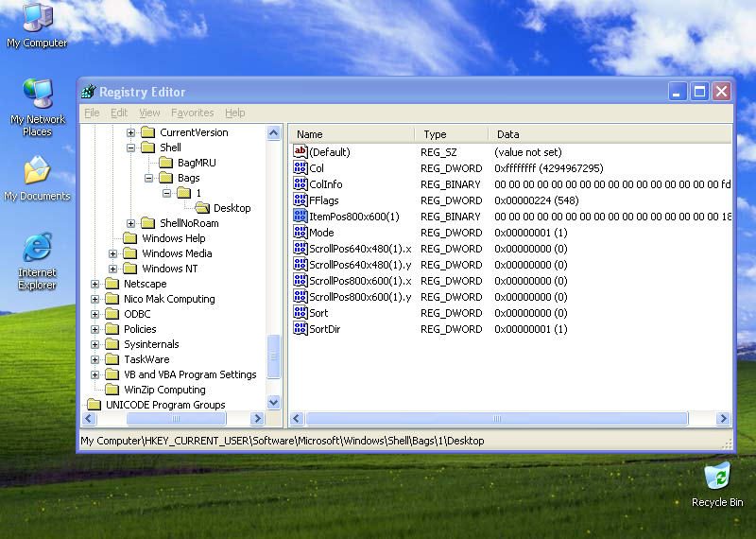
Task: Click the values pane horizontal scrollbar thumb
Action: (497, 418)
